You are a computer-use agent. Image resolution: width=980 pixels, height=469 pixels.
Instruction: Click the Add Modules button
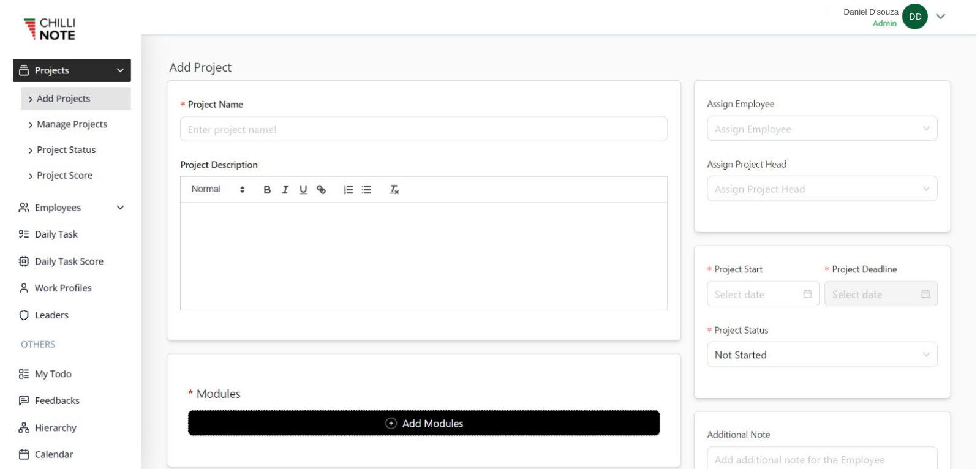click(x=423, y=423)
